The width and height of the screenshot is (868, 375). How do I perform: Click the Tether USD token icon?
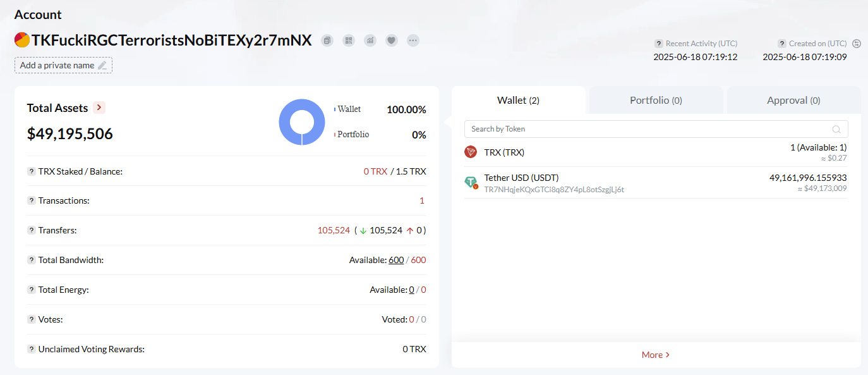(x=471, y=183)
